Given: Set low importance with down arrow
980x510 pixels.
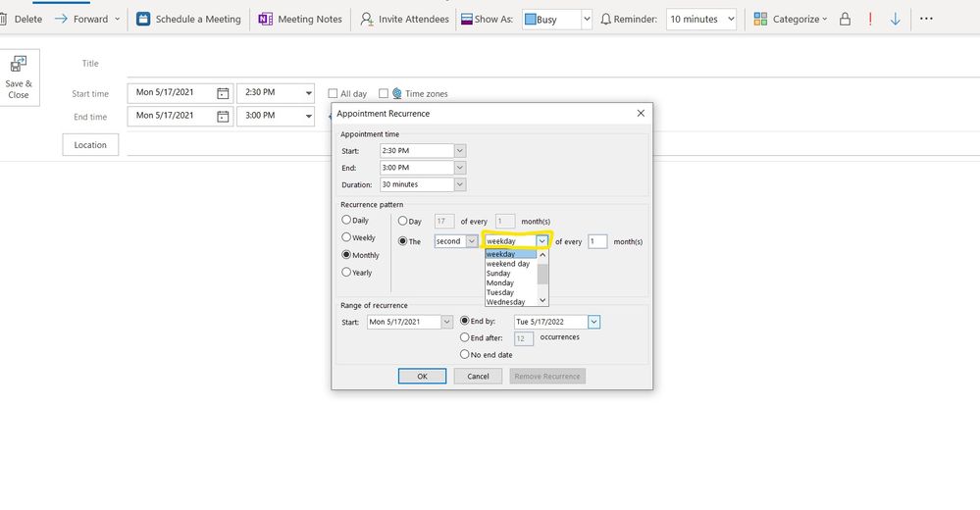Looking at the screenshot, I should tap(895, 19).
